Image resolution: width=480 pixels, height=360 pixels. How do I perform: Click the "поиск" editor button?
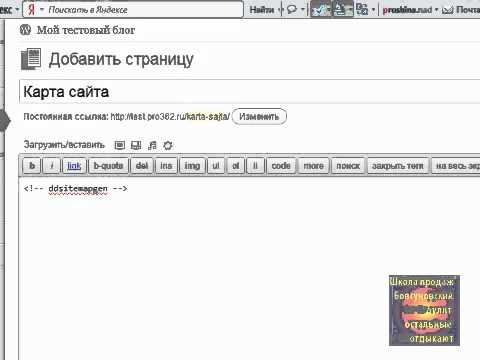click(x=348, y=166)
